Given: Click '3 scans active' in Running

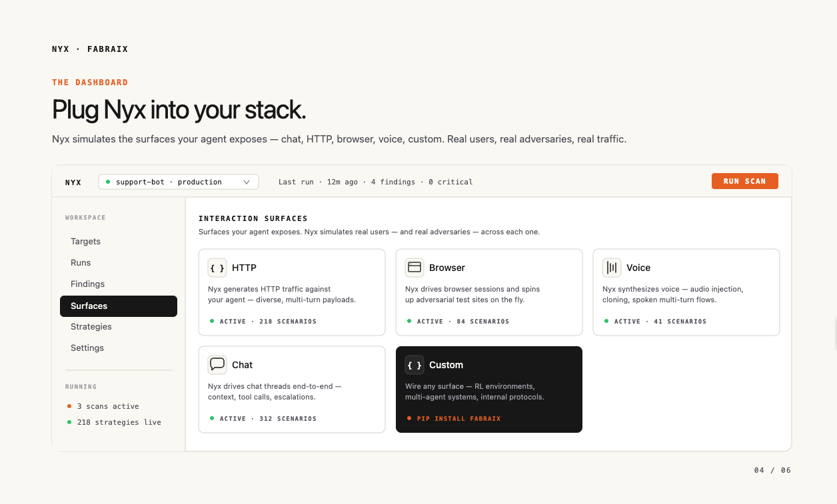Looking at the screenshot, I should tap(108, 406).
